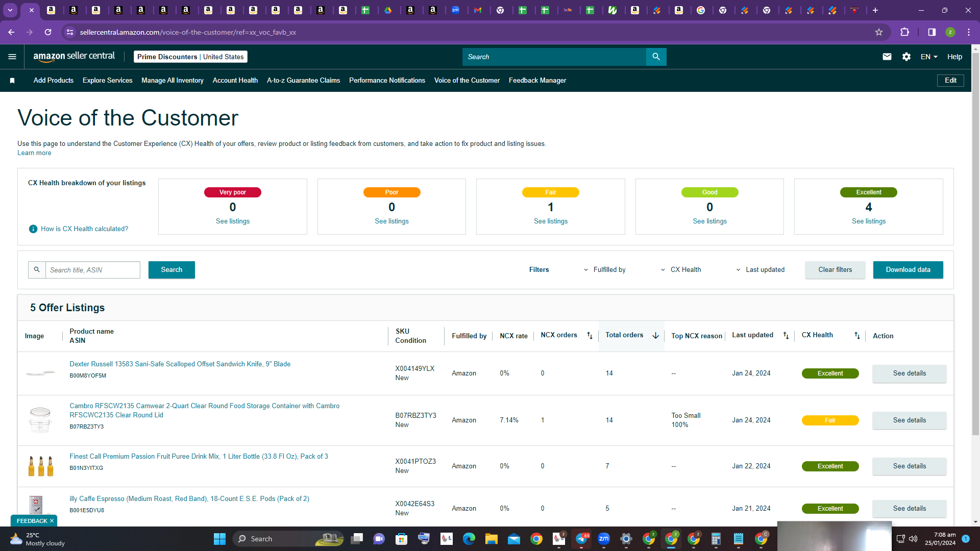The image size is (980, 551).
Task: Open the browser Extensions puzzle icon
Action: point(904,32)
